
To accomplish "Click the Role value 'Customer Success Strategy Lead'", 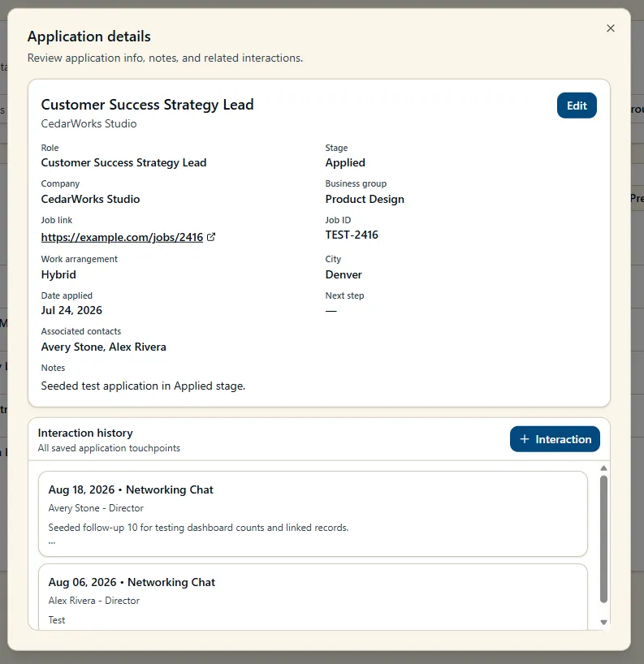I will coord(123,163).
